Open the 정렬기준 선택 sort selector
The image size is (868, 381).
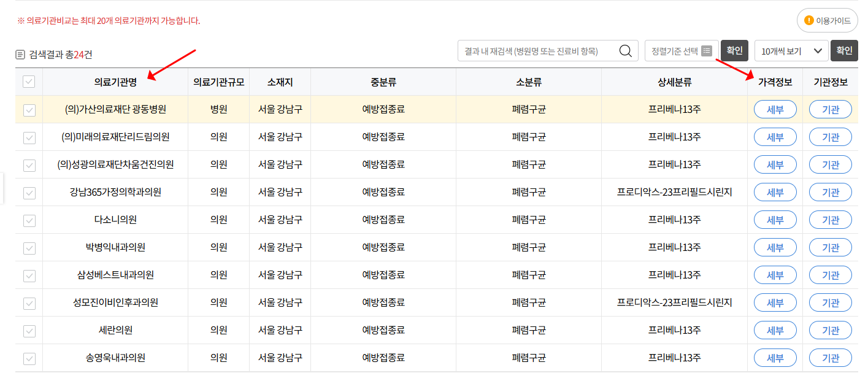(682, 51)
